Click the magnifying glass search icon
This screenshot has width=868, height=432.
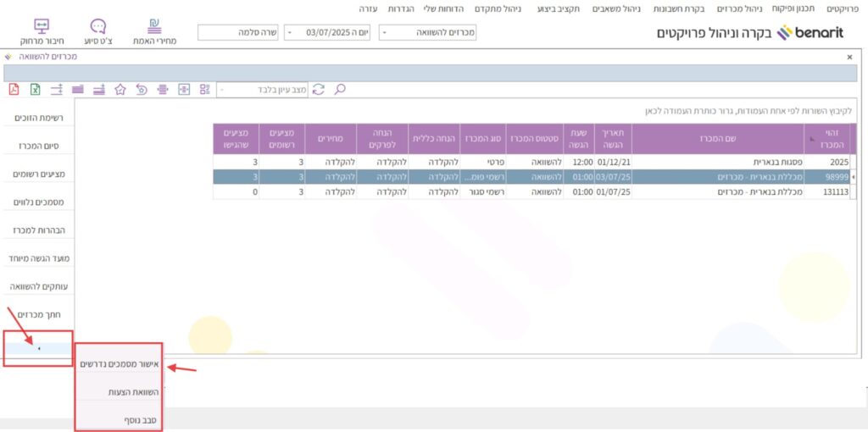point(340,89)
